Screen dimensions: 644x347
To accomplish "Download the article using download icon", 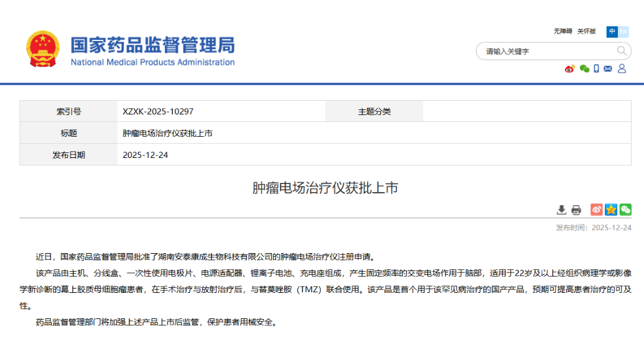I will click(x=561, y=210).
